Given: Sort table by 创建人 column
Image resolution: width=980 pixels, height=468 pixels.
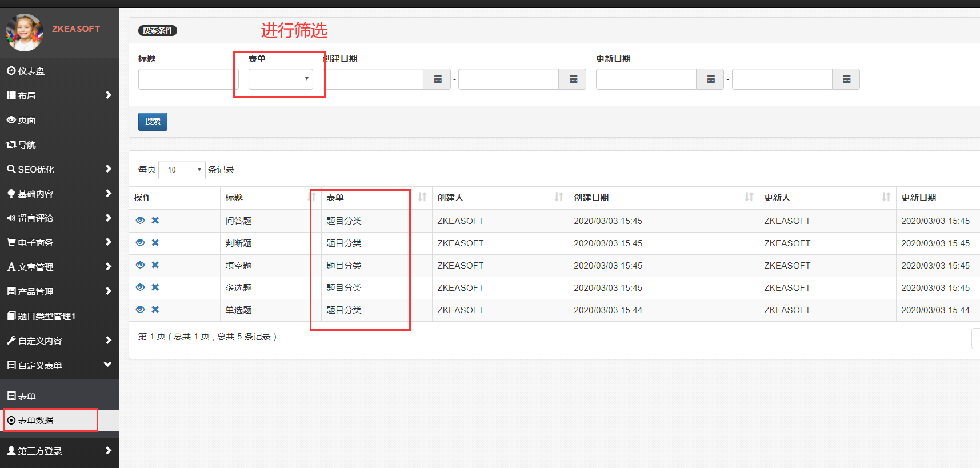Looking at the screenshot, I should click(559, 197).
